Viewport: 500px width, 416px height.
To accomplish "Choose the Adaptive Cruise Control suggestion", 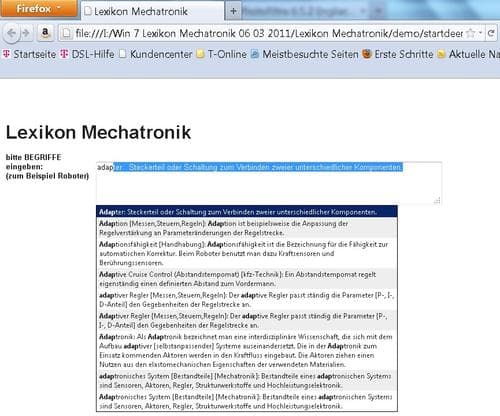I will click(247, 279).
